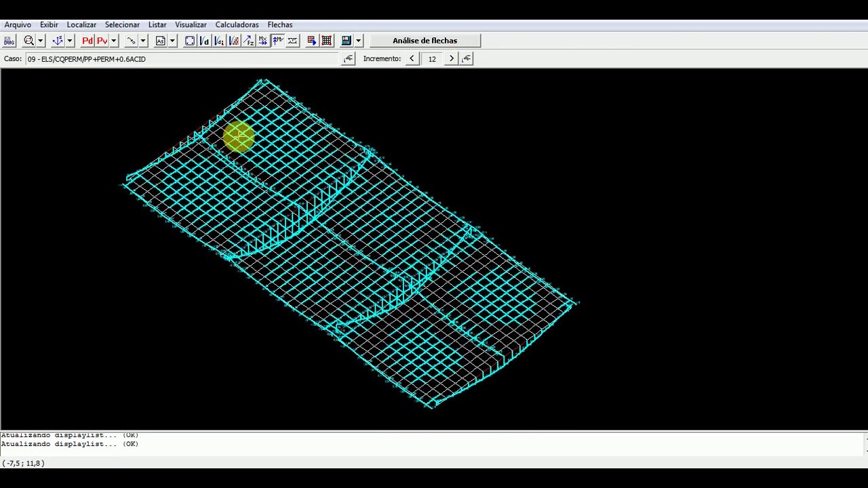
Task: Click the red Pd icon
Action: click(87, 41)
